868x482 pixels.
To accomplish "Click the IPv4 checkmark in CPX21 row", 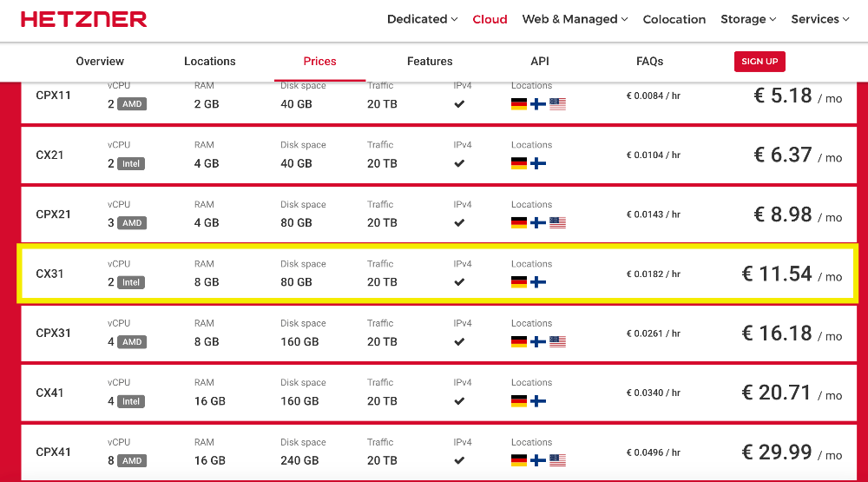I will pos(459,223).
